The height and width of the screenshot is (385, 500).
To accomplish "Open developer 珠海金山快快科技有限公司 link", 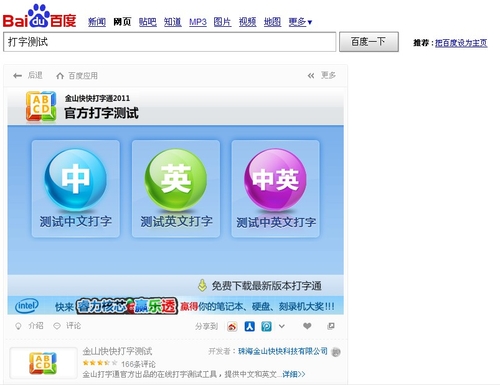I will coord(283,351).
